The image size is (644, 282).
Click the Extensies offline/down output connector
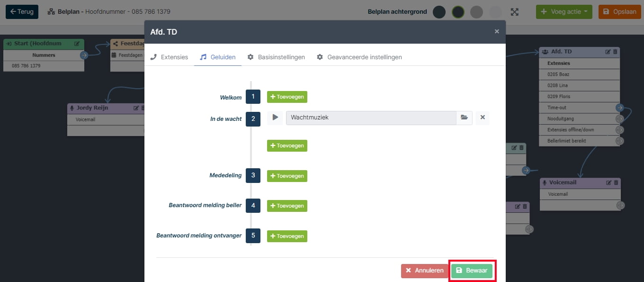click(x=619, y=129)
